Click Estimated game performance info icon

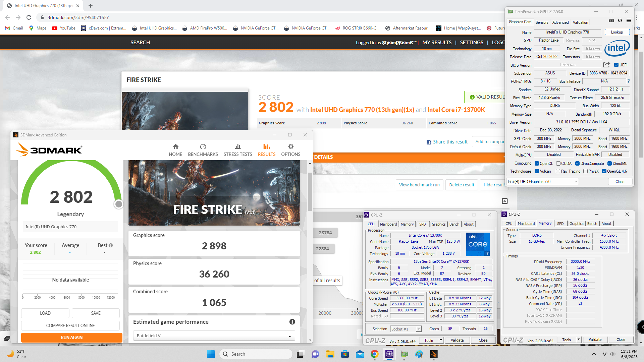pos(292,322)
